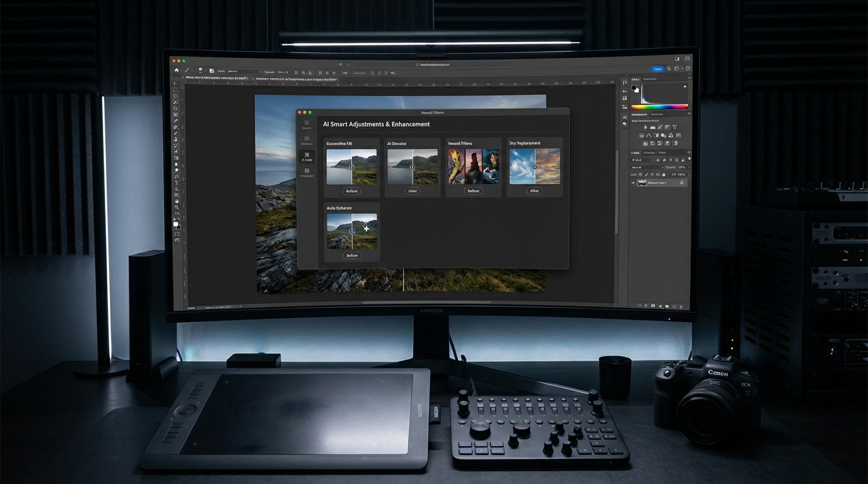Viewport: 868px width, 484px height.
Task: Select the Zoom magnifier tool in left toolbar
Action: [177, 207]
